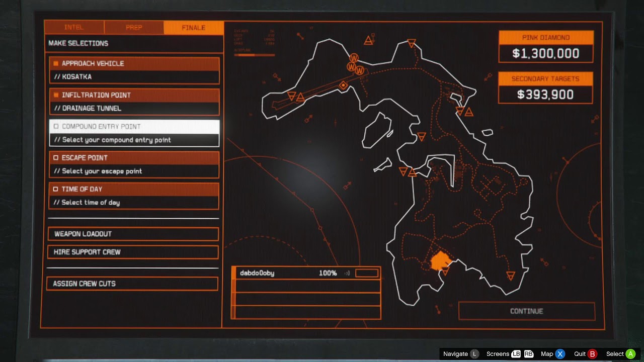Click the L stick Navigate icon

(474, 354)
